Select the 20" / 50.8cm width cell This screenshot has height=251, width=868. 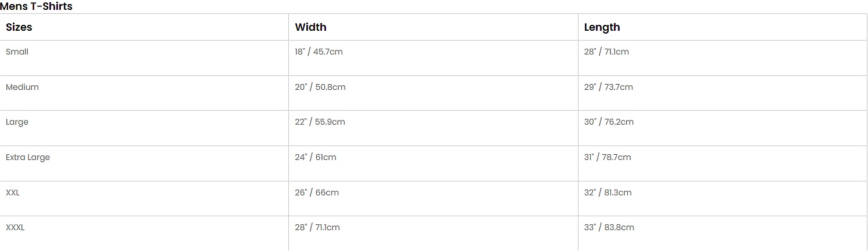point(320,87)
